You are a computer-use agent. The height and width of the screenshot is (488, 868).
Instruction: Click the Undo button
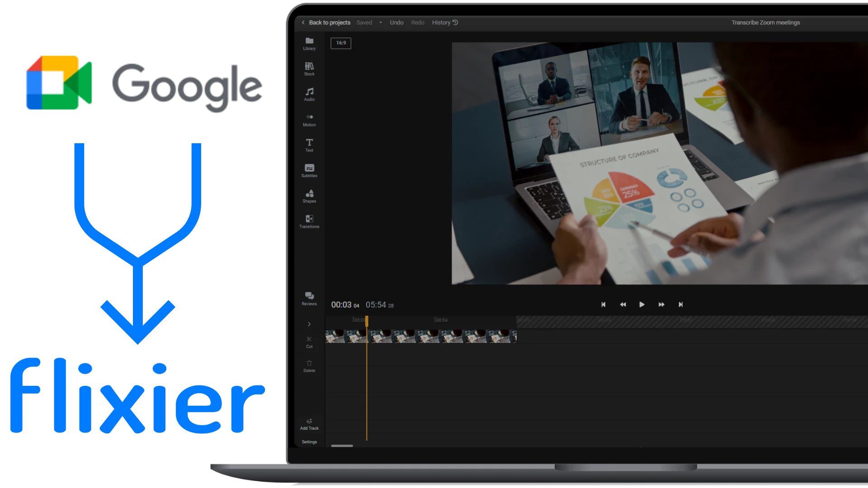[x=396, y=23]
